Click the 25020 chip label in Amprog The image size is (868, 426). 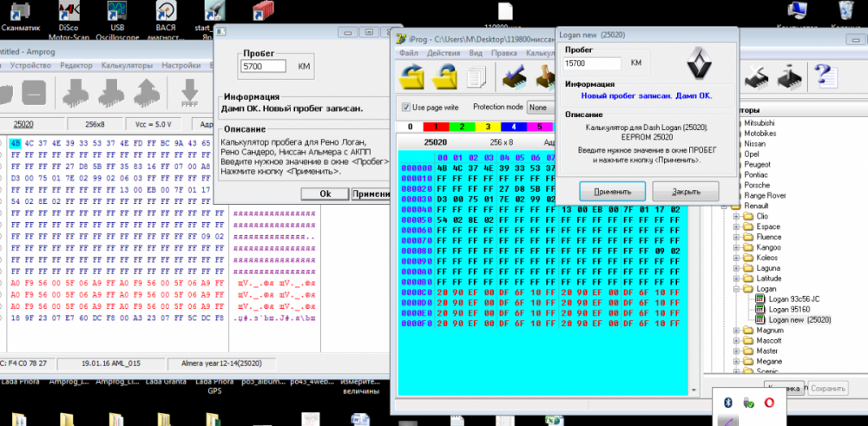tap(23, 123)
